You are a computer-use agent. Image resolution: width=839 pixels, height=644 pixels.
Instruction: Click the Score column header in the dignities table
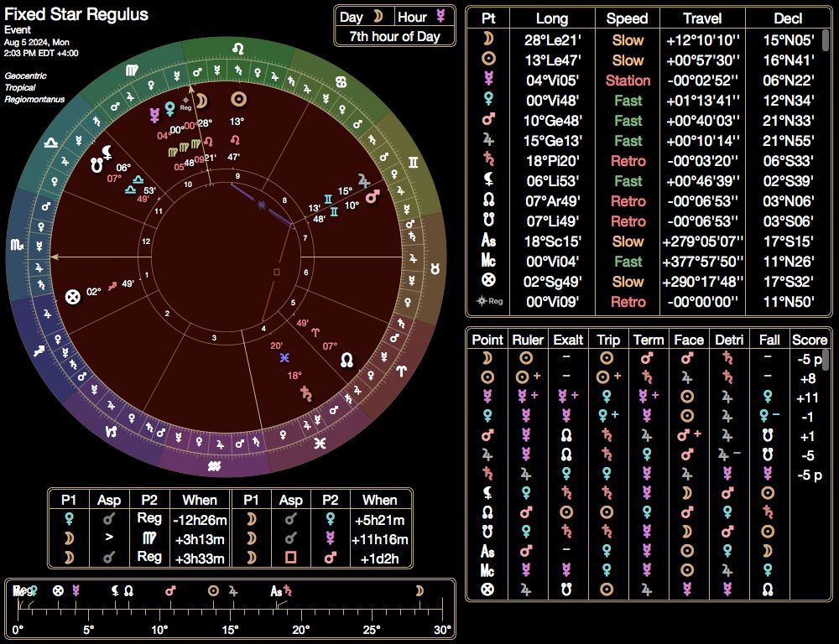(x=809, y=340)
